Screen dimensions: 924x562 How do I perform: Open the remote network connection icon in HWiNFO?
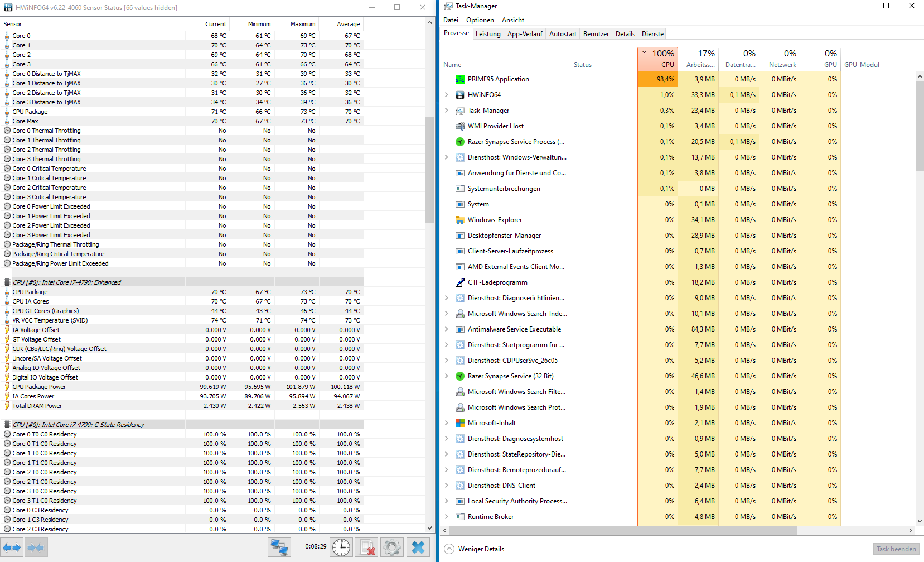pos(279,547)
